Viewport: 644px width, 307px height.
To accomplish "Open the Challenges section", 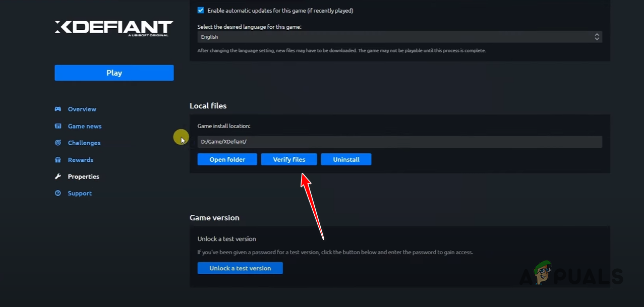I will (84, 143).
